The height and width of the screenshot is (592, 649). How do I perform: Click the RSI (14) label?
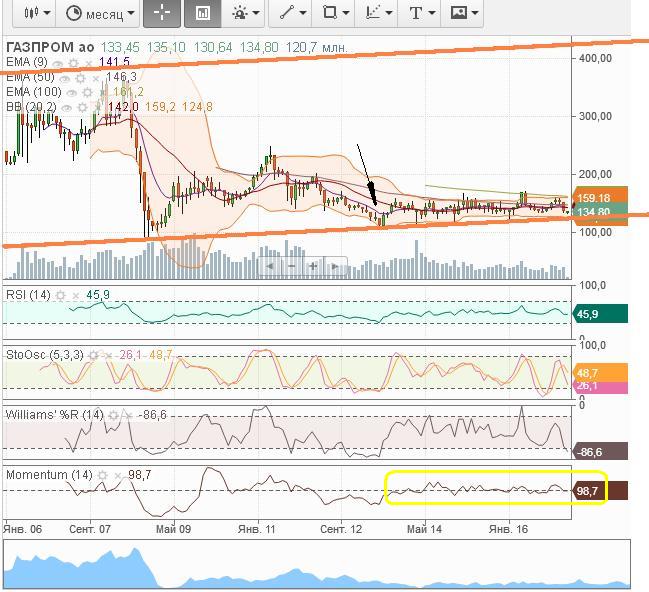point(28,295)
